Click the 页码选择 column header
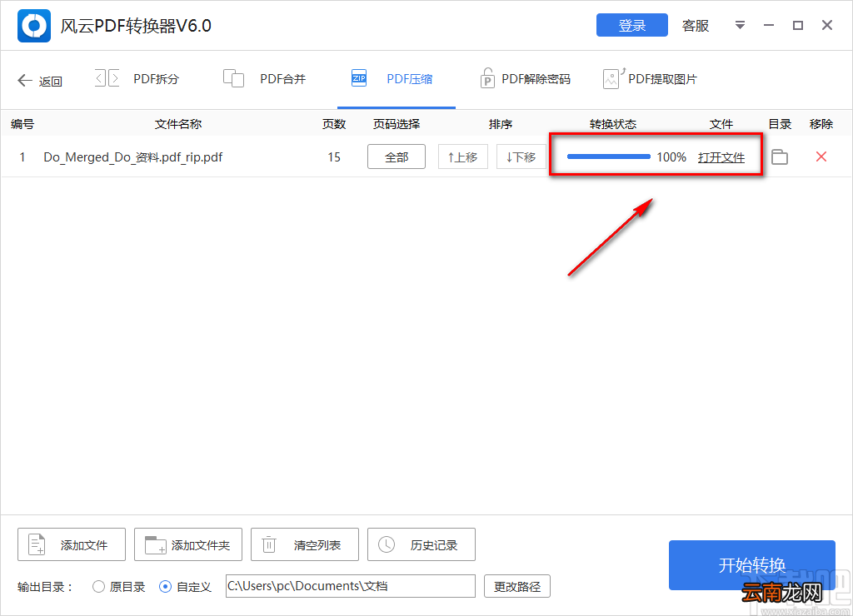Viewport: 853px width, 616px height. tap(396, 124)
